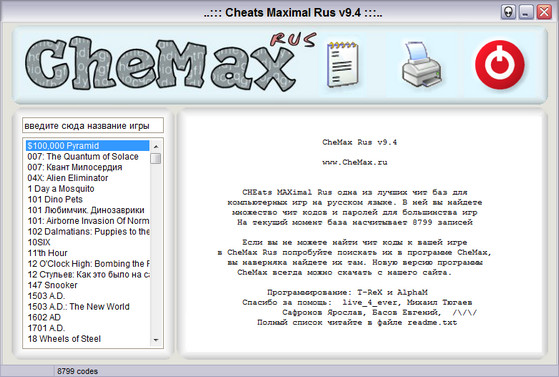559x377 pixels.
Task: Click the game list scrollbar thumb
Action: [156, 158]
